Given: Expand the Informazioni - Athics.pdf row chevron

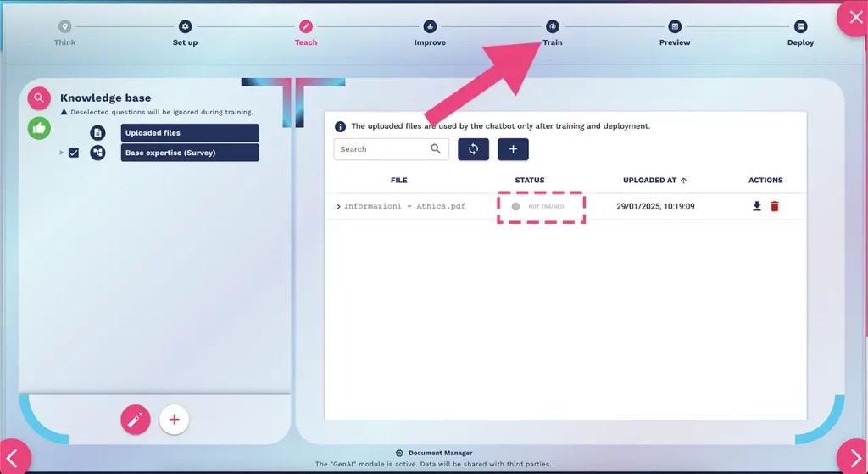Looking at the screenshot, I should point(338,207).
